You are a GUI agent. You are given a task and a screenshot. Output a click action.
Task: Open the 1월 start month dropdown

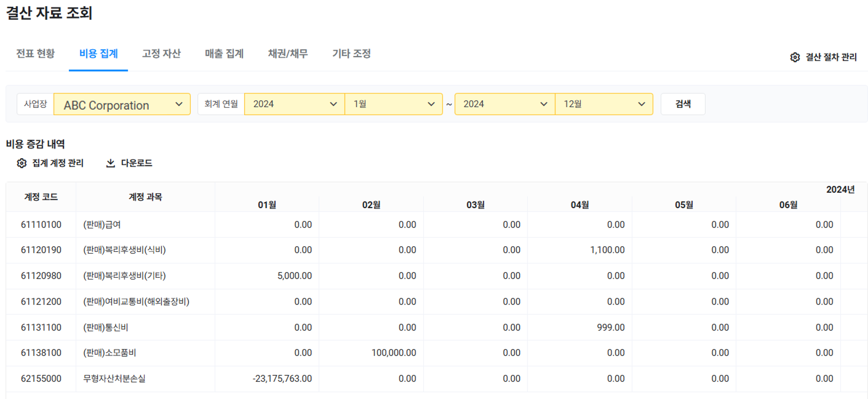[x=393, y=104]
